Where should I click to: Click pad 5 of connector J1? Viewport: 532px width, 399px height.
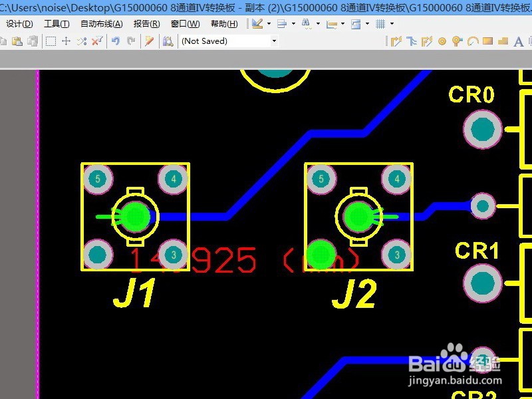click(98, 179)
